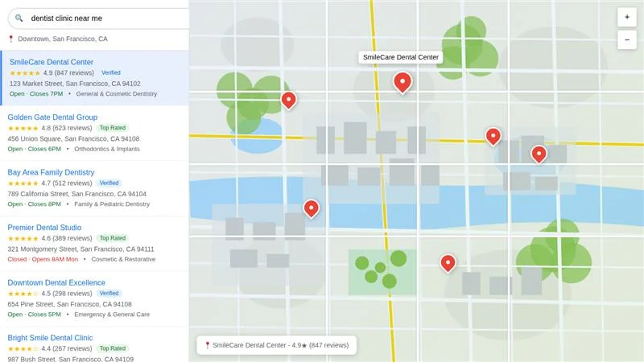Zoom out of the map with minus button
This screenshot has height=362, width=644.
pyautogui.click(x=627, y=39)
